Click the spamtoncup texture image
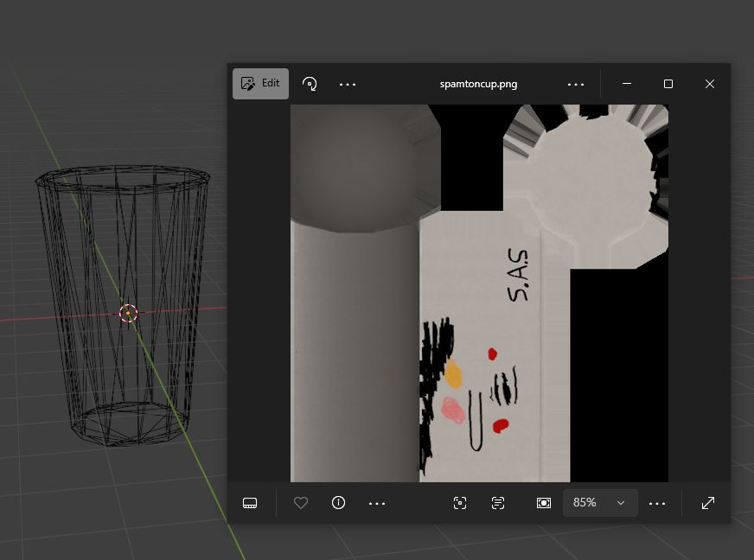This screenshot has height=560, width=754. click(479, 293)
